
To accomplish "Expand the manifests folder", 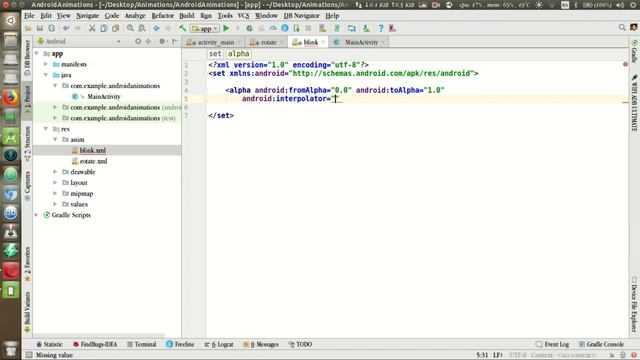I will 46,64.
